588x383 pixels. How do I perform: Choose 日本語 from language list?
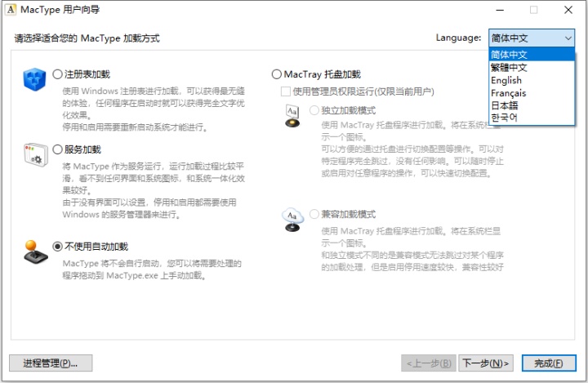(532, 105)
